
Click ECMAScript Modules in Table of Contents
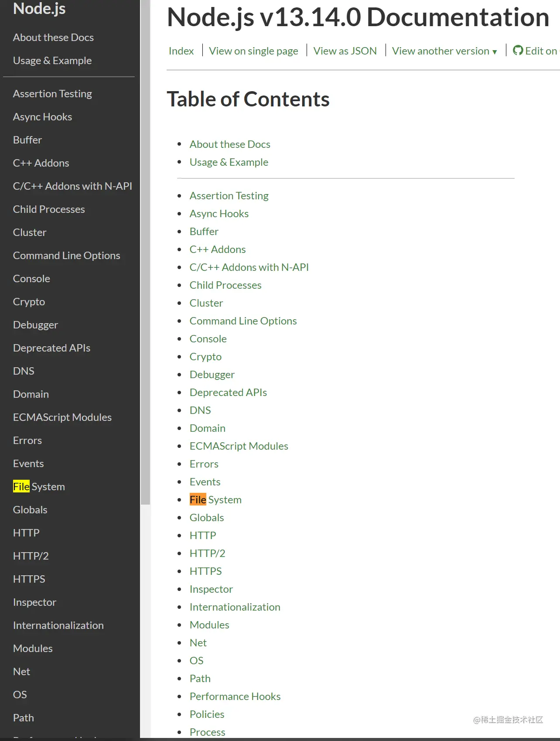[239, 446]
